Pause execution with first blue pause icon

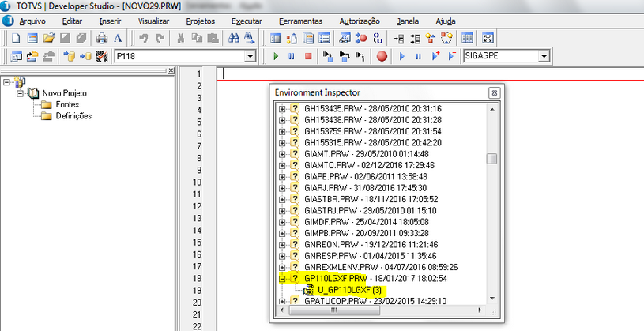pos(292,56)
